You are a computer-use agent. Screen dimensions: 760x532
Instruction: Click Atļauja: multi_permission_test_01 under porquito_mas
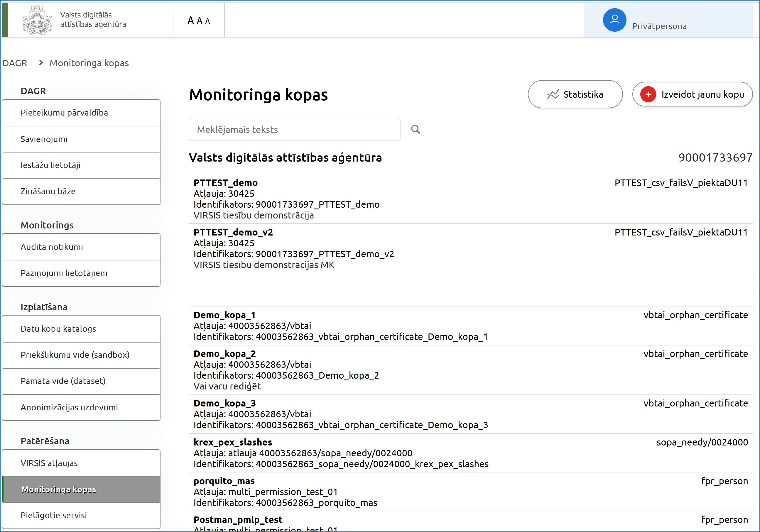[x=266, y=492]
